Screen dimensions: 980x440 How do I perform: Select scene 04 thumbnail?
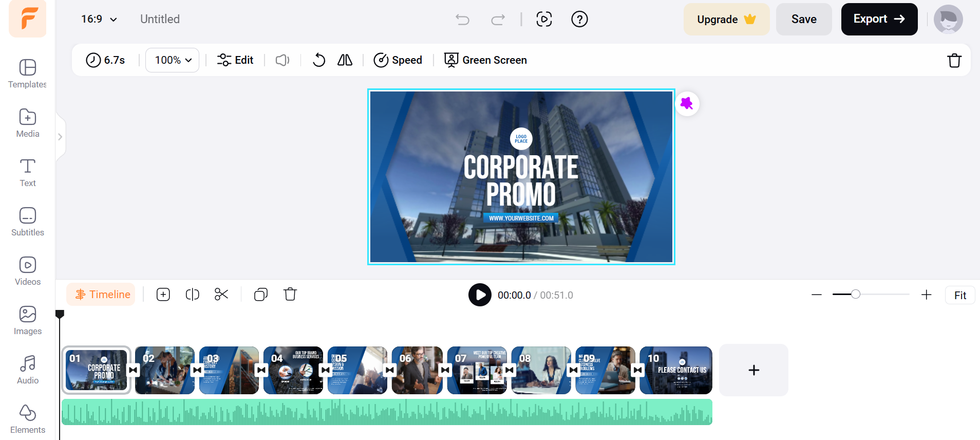pyautogui.click(x=293, y=370)
